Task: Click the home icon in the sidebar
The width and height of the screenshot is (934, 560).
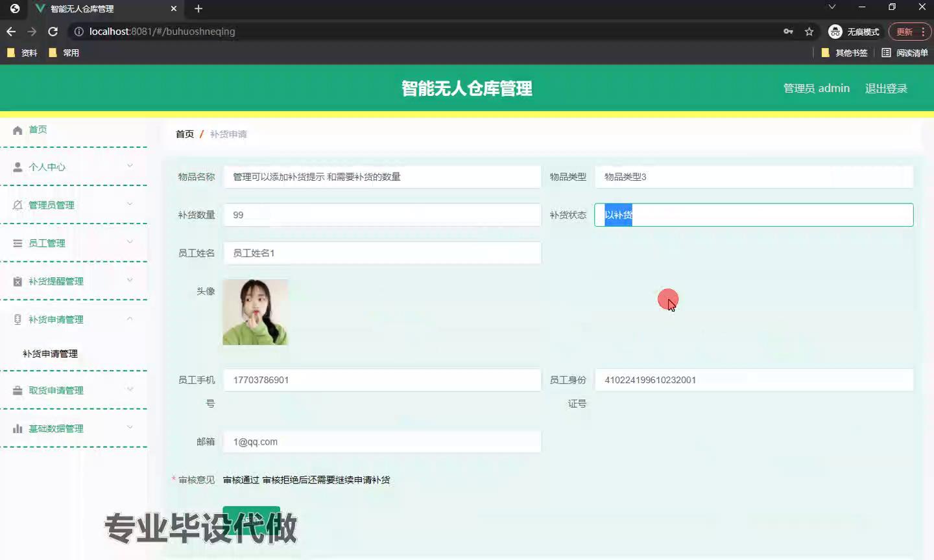Action: tap(18, 130)
